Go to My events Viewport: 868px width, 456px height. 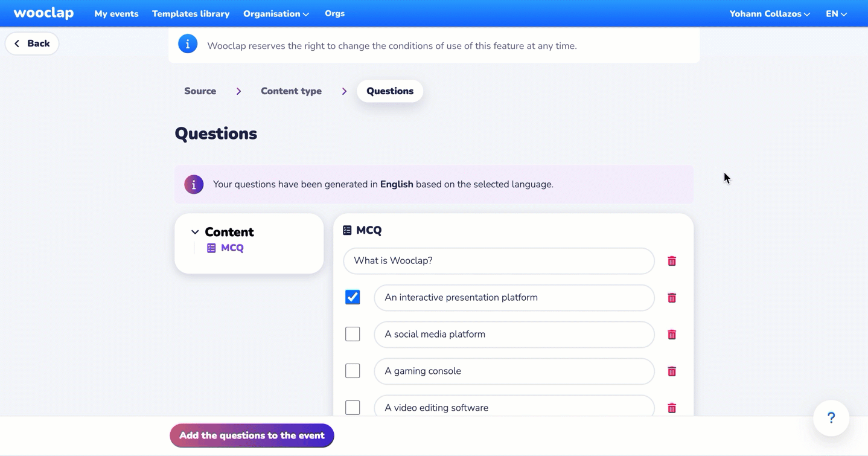[116, 14]
